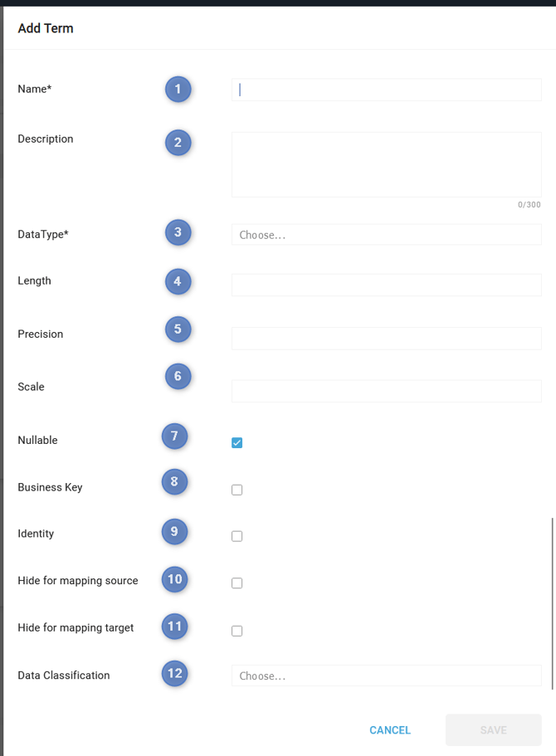Click the numbered badge 1 beside Name

(x=178, y=89)
